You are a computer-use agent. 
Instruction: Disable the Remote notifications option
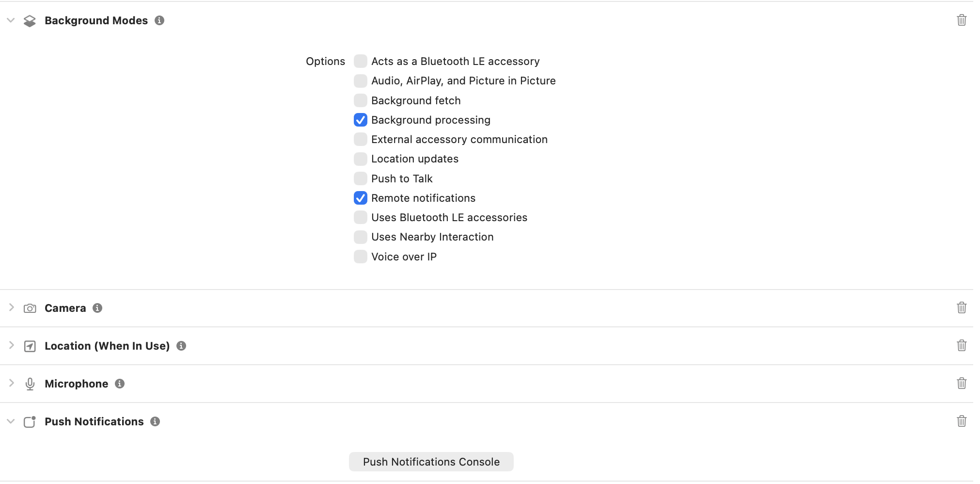click(360, 198)
